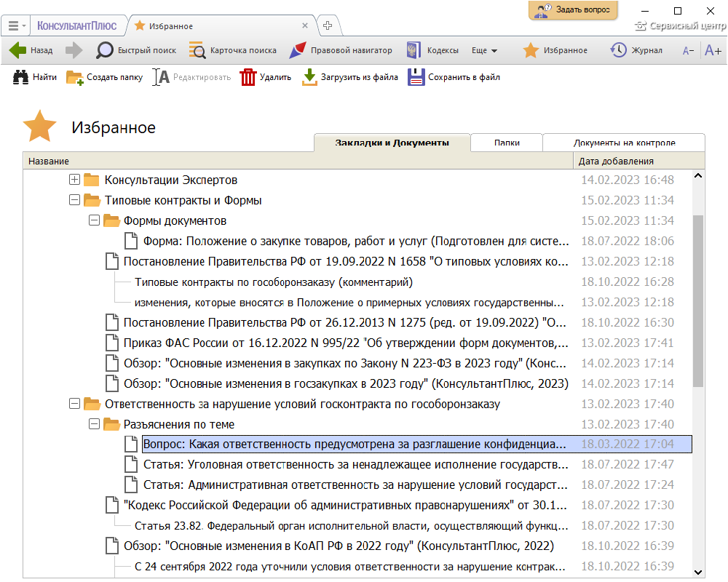
Task: Open Обзор on КоАП РФ 2022 changes
Action: coord(339,546)
